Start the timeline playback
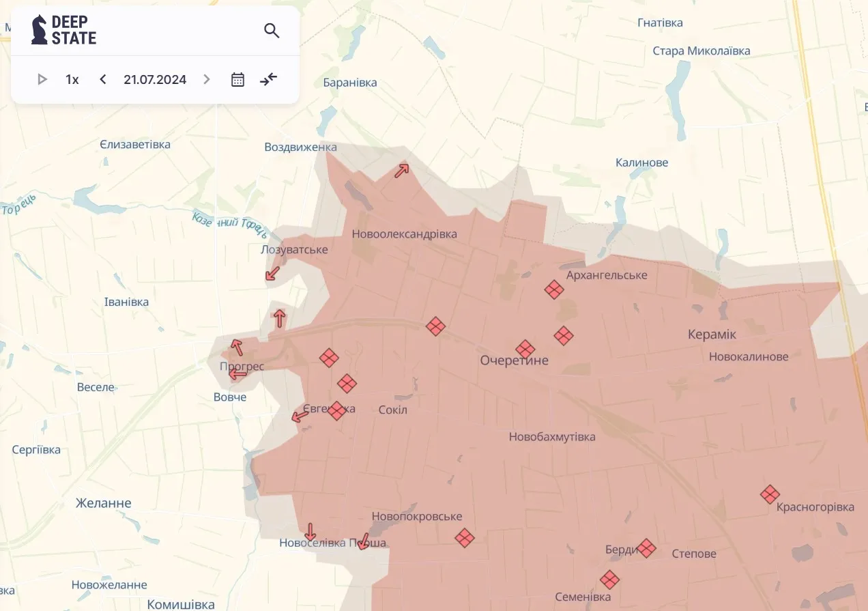The width and height of the screenshot is (868, 611). [x=42, y=79]
